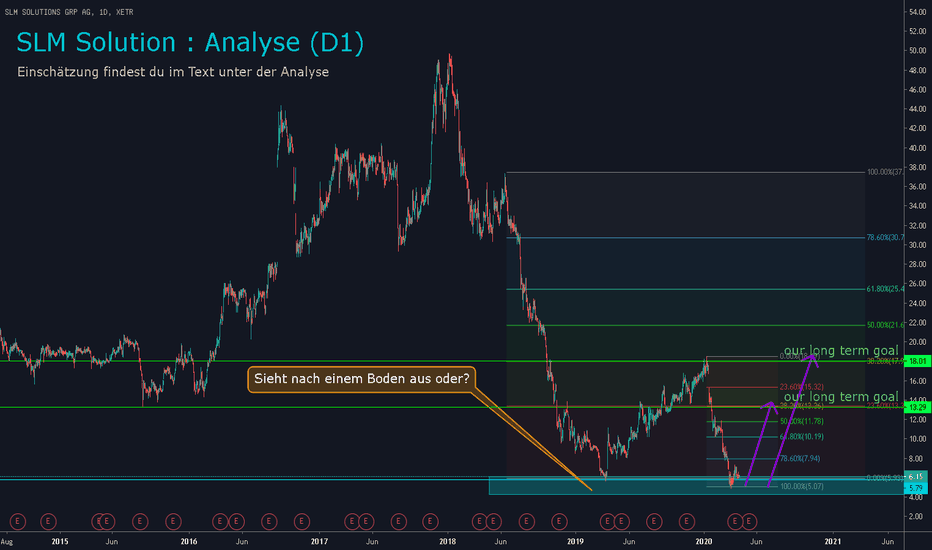Viewport: 932px width, 550px height.
Task: Click the 50.00 tick on price scale
Action: pyautogui.click(x=917, y=51)
